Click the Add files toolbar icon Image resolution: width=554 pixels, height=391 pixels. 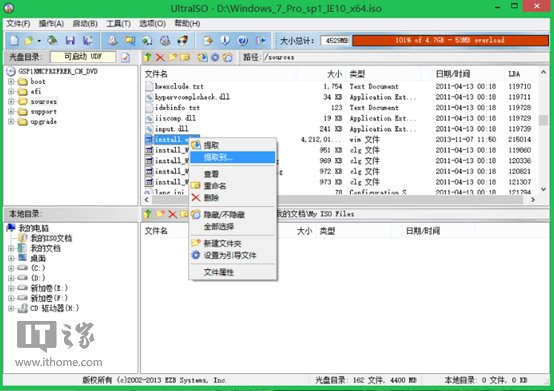[x=208, y=40]
